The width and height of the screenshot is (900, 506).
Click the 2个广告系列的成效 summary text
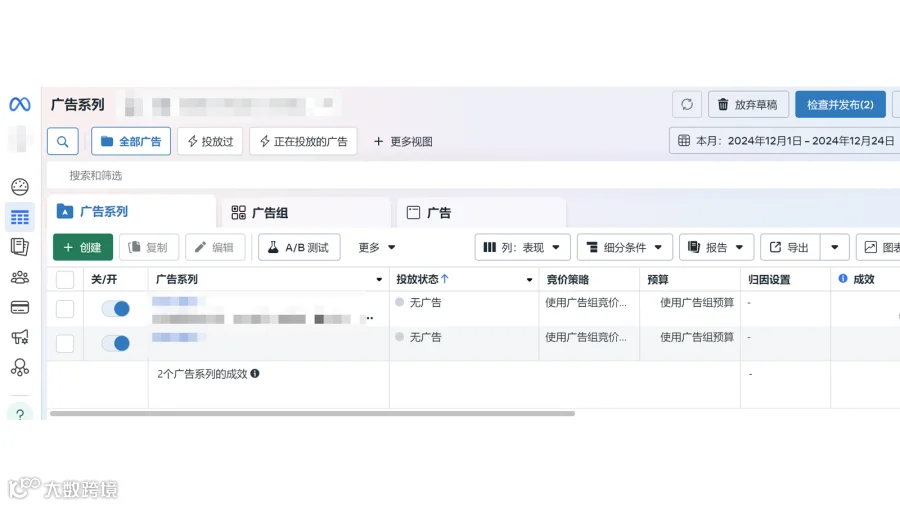[202, 373]
